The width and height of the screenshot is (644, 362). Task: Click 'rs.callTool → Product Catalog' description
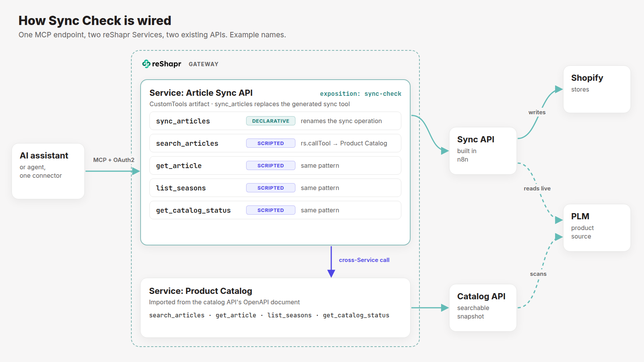344,143
